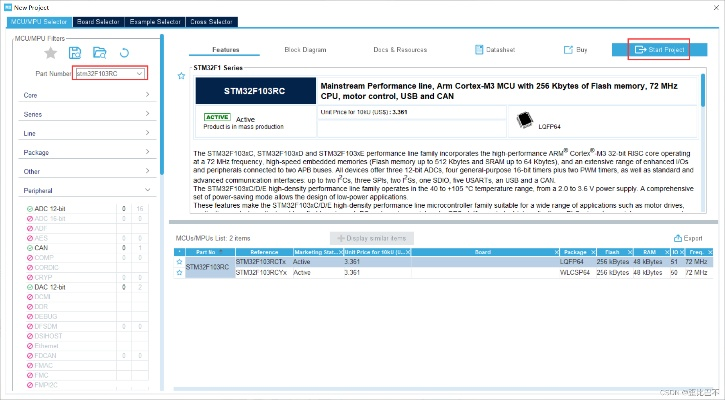Favorite the STM32F103RCTx row star

pyautogui.click(x=179, y=261)
